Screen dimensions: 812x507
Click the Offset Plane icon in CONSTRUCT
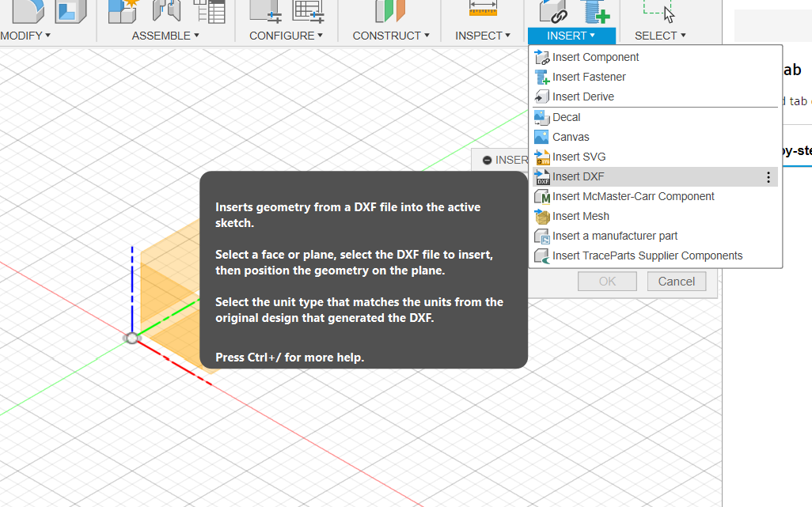tap(390, 11)
